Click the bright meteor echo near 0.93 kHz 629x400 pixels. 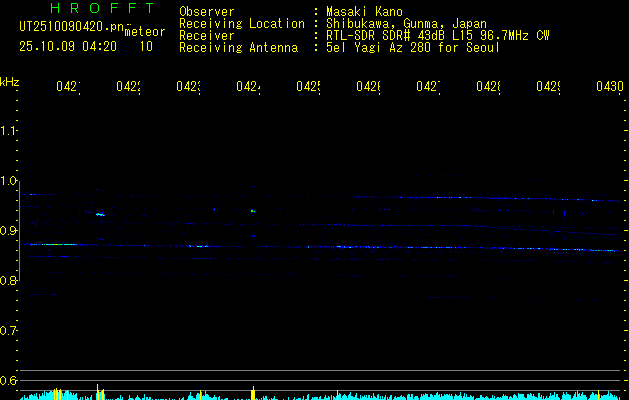pyautogui.click(x=100, y=214)
